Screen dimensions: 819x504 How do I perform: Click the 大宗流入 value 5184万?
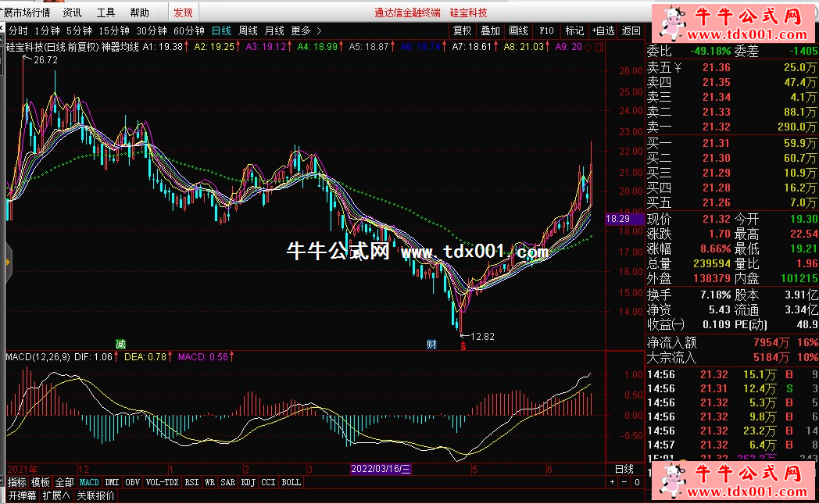tap(771, 358)
